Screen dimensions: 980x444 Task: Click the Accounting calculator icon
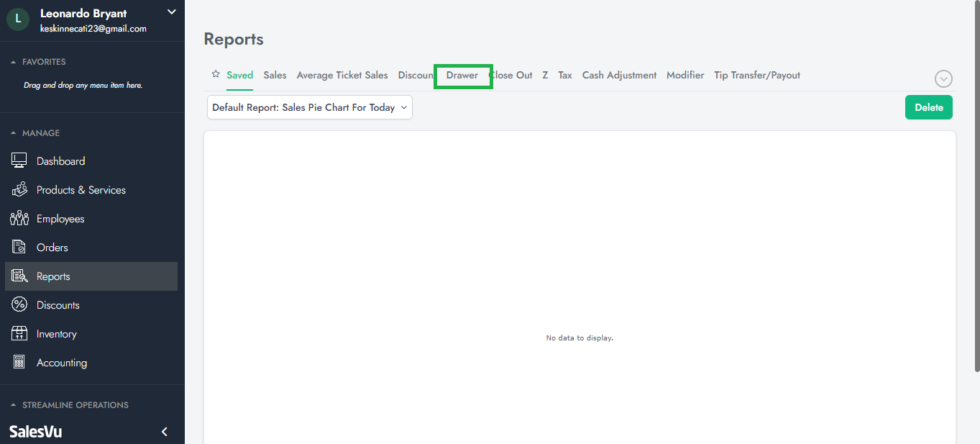(x=19, y=363)
